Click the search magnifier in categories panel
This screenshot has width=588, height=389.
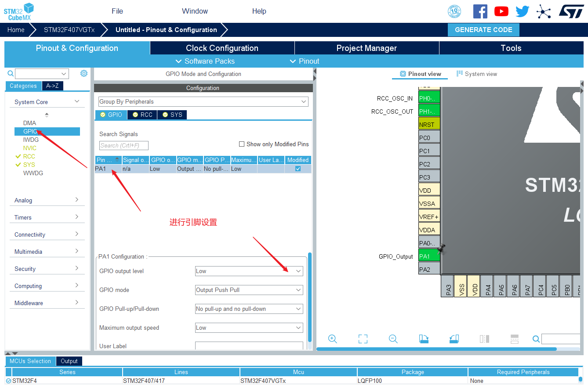click(x=11, y=73)
